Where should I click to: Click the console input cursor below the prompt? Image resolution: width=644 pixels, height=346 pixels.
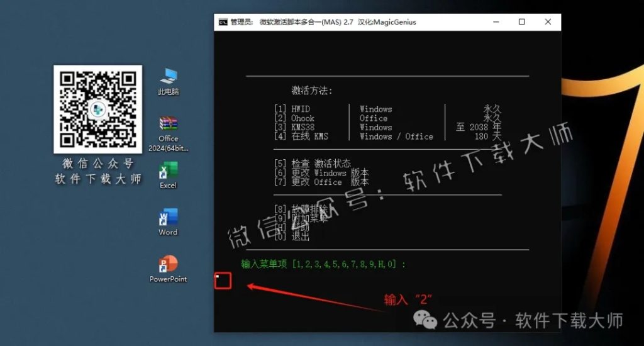[x=218, y=276]
